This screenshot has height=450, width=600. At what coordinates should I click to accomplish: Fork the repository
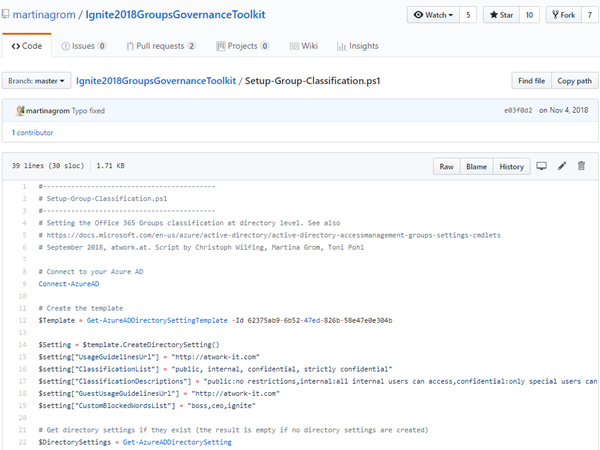pyautogui.click(x=559, y=15)
